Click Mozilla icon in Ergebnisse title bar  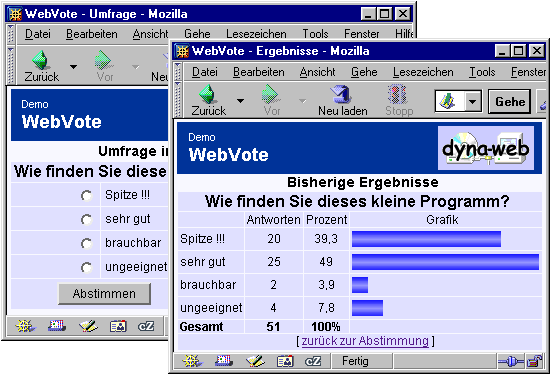pos(182,51)
